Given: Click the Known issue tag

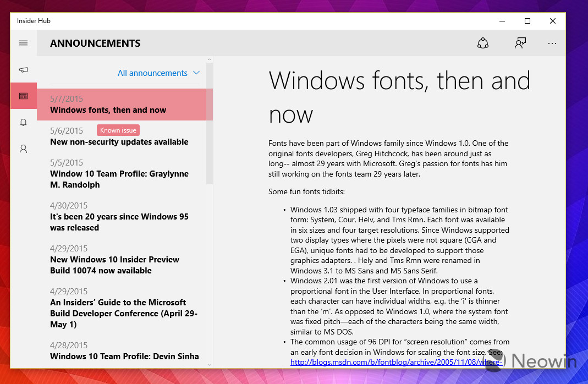Looking at the screenshot, I should click(x=118, y=130).
